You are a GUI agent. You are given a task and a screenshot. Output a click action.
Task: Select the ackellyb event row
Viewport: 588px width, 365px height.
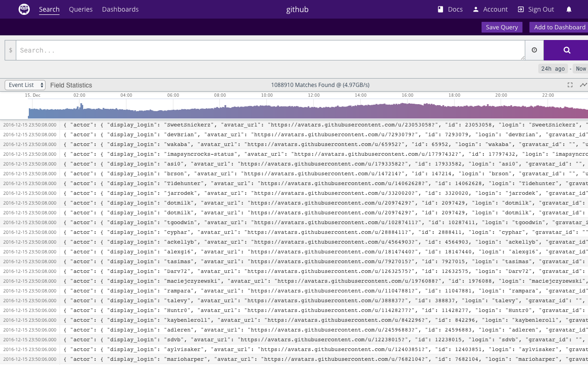[x=294, y=242]
